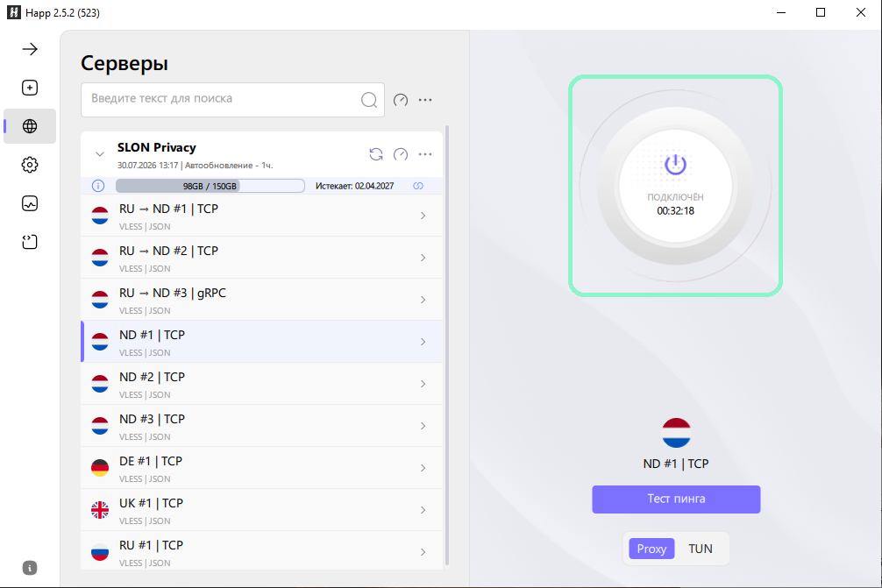Click the 98GB / 150GB traffic usage bar

click(210, 186)
